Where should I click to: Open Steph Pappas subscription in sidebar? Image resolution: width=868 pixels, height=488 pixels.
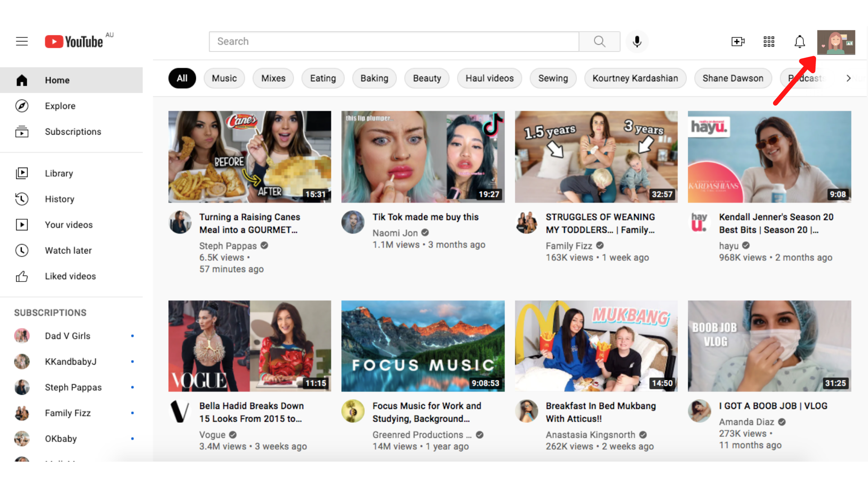coord(71,388)
